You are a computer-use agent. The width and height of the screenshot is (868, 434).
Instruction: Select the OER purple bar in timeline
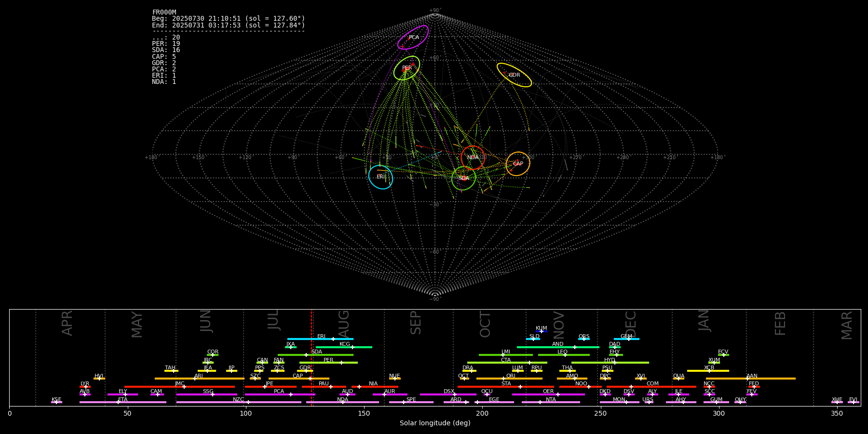pyautogui.click(x=548, y=394)
